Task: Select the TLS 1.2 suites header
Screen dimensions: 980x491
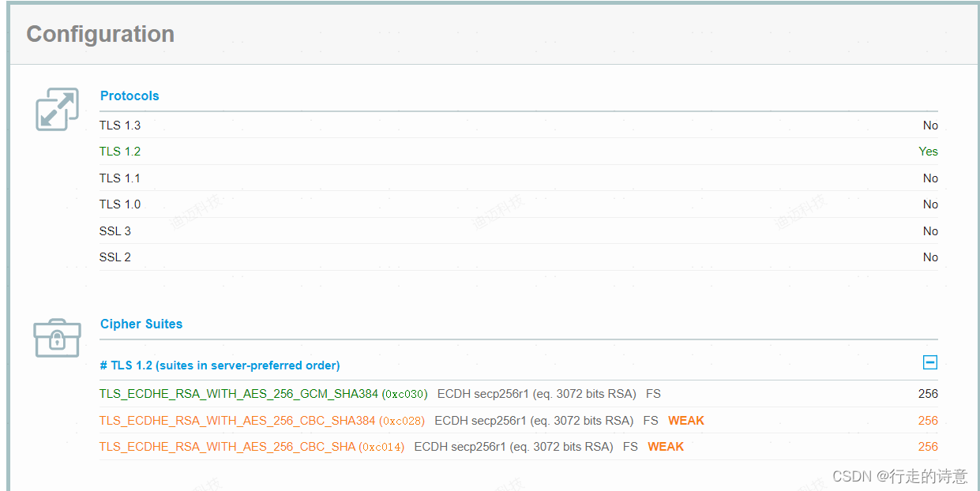Action: point(219,365)
